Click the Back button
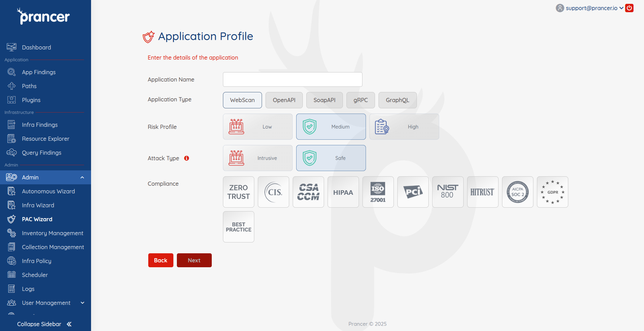 [161, 260]
